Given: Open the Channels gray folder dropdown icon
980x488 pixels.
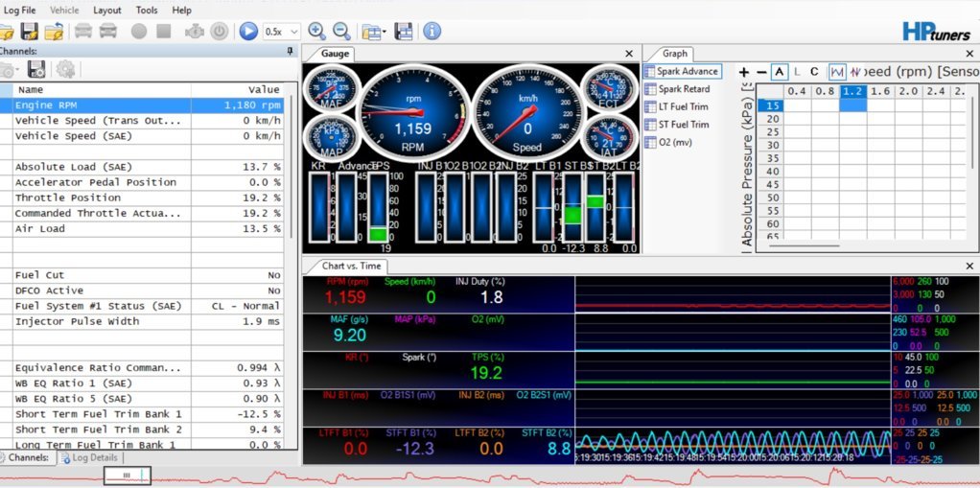Looking at the screenshot, I should point(9,69).
